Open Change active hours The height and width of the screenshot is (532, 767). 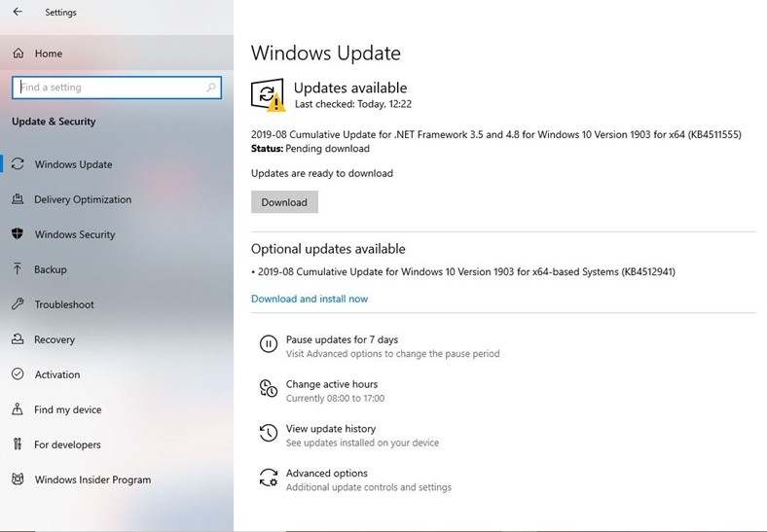pos(332,384)
